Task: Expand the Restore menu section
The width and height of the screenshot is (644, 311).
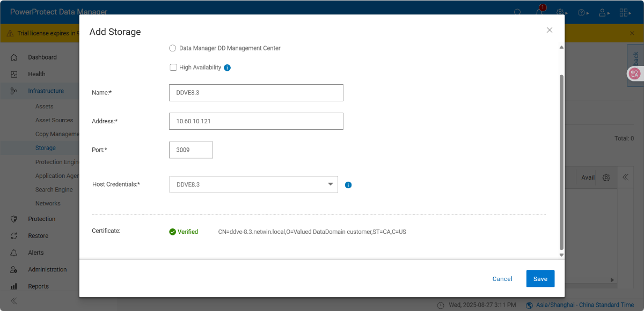Action: click(x=38, y=236)
